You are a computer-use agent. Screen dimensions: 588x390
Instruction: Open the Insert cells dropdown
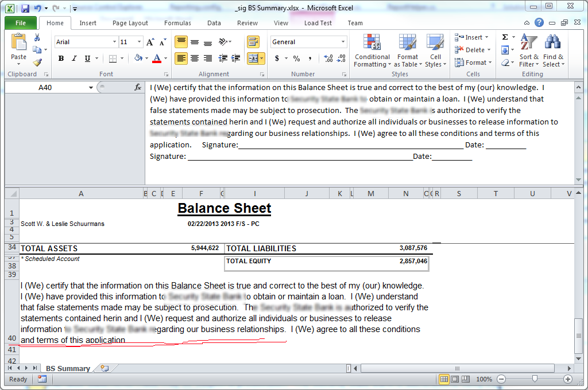(x=487, y=37)
